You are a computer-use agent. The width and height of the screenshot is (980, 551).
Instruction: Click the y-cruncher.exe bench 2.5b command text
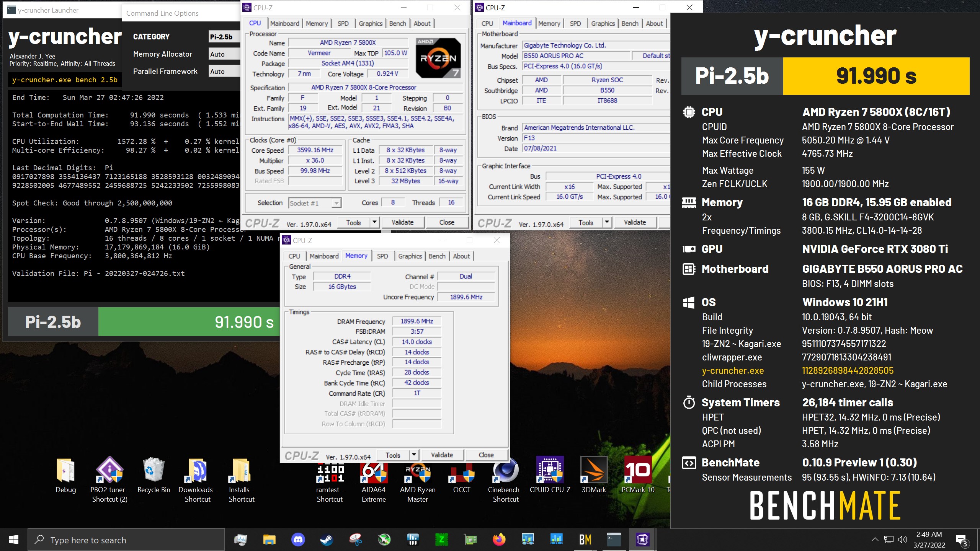65,80
